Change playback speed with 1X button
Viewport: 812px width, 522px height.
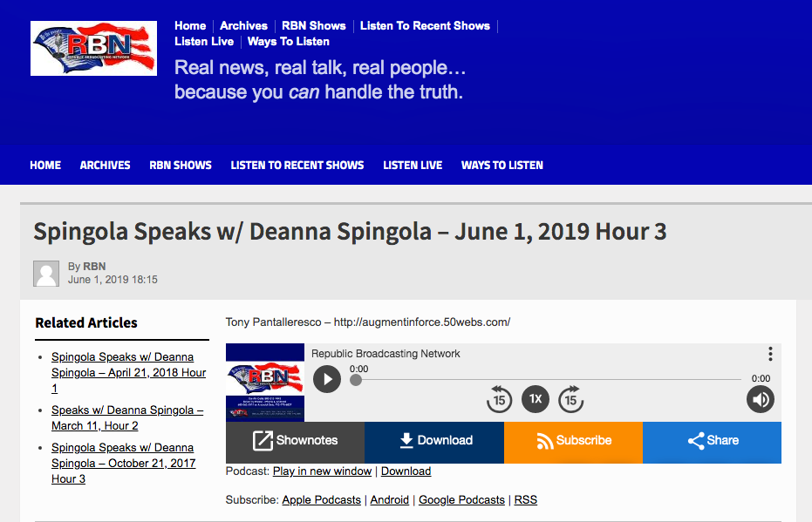535,399
